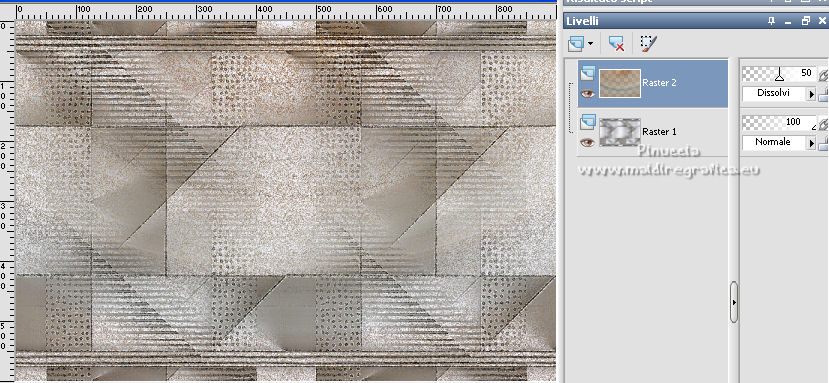
Task: Click the Raster 1 opacity value field
Action: click(778, 122)
